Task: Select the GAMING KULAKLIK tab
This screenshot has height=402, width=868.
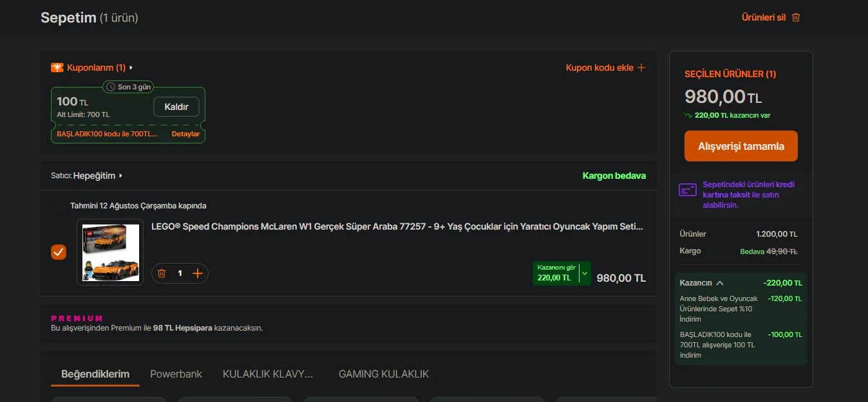Action: point(384,374)
